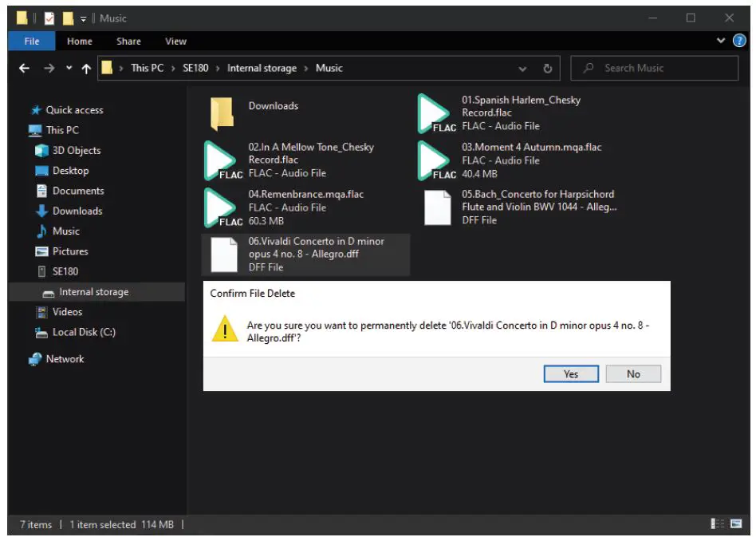756x537 pixels.
Task: Click New folder icon in title bar
Action: [x=68, y=18]
